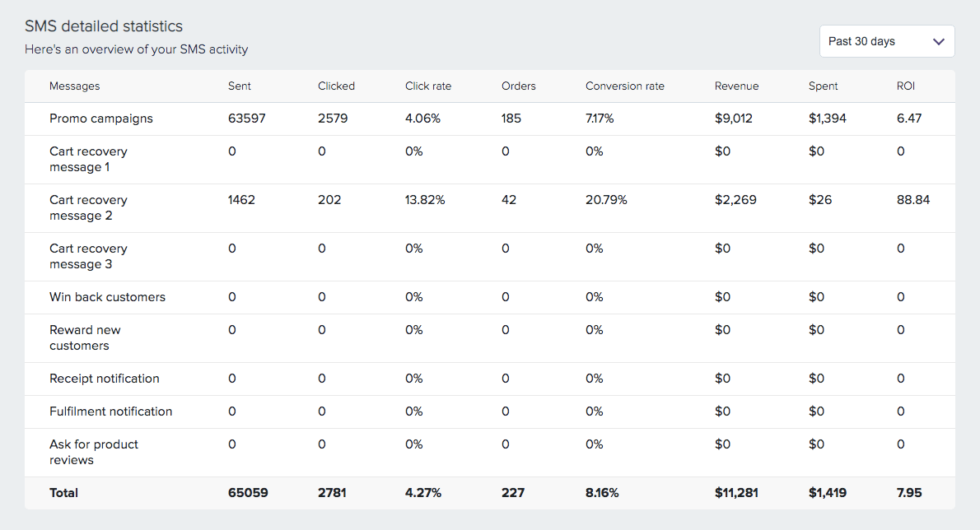Screen dimensions: 980x530
Task: Click the Win back customers row
Action: coord(107,297)
